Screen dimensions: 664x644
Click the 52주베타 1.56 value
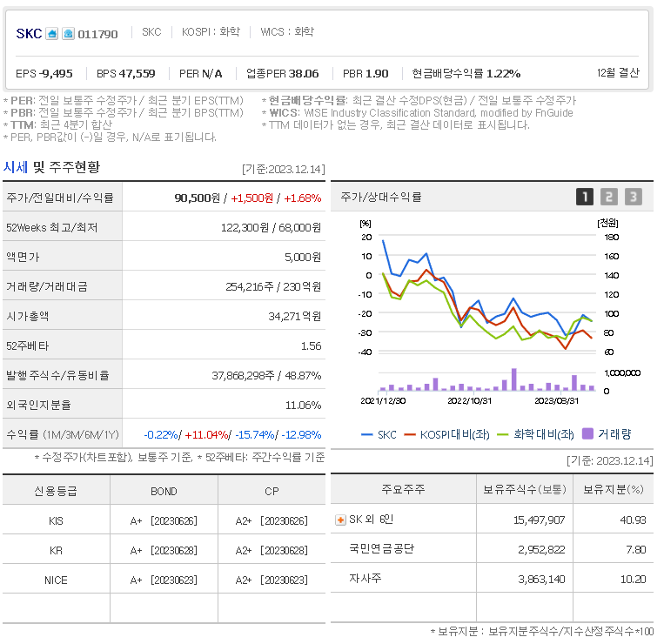[312, 345]
